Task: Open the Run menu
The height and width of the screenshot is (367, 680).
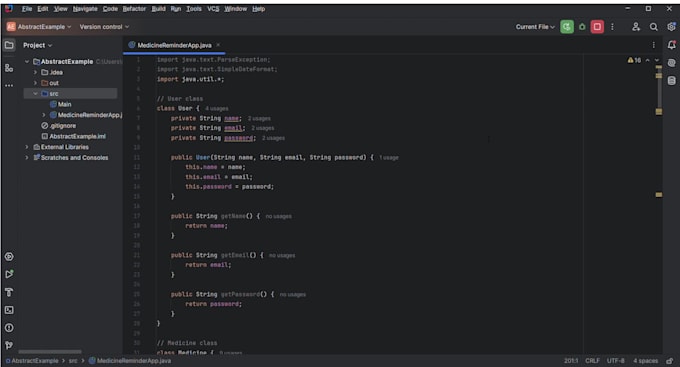Action: coord(176,9)
